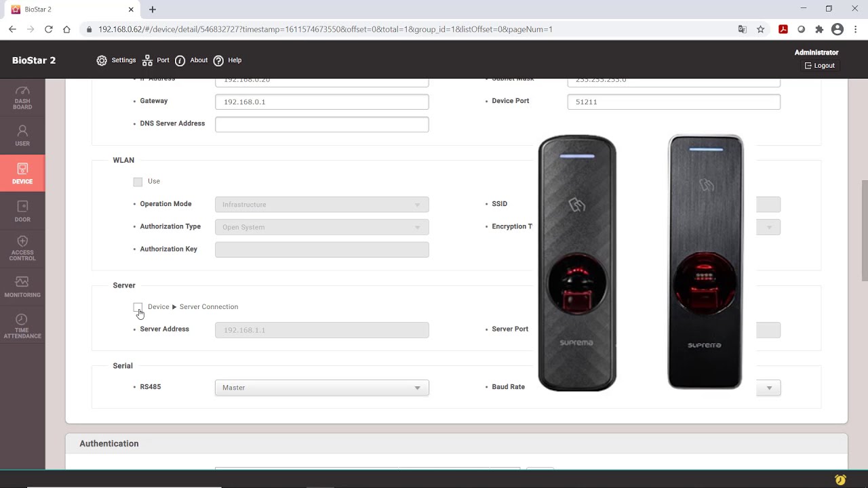Open the RS485 Master dropdown
Screen dimensions: 868x488
322,388
